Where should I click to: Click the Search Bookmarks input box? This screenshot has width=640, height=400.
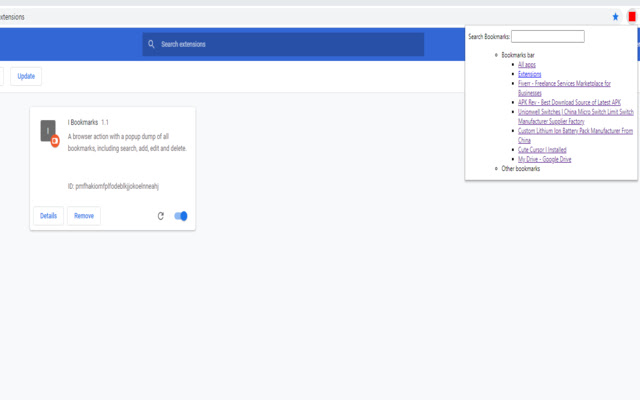tap(548, 36)
